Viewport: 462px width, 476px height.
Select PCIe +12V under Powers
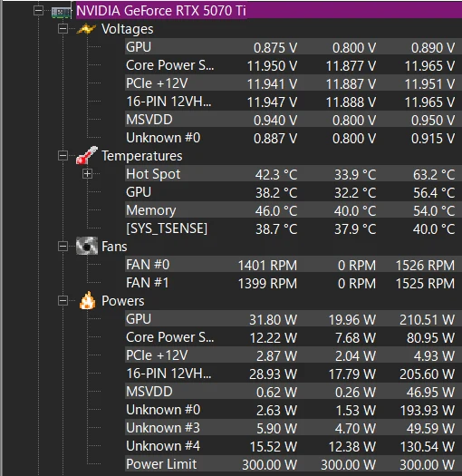tap(157, 355)
